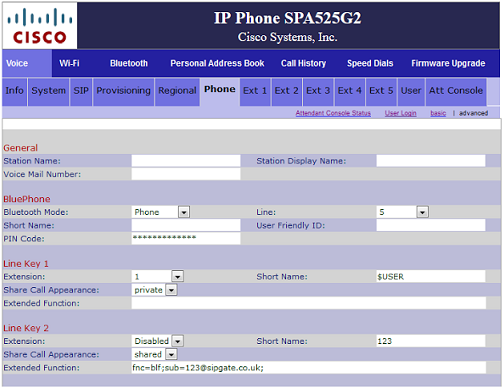The image size is (504, 388).
Task: Click the Voice Mail Number field
Action: 186,174
